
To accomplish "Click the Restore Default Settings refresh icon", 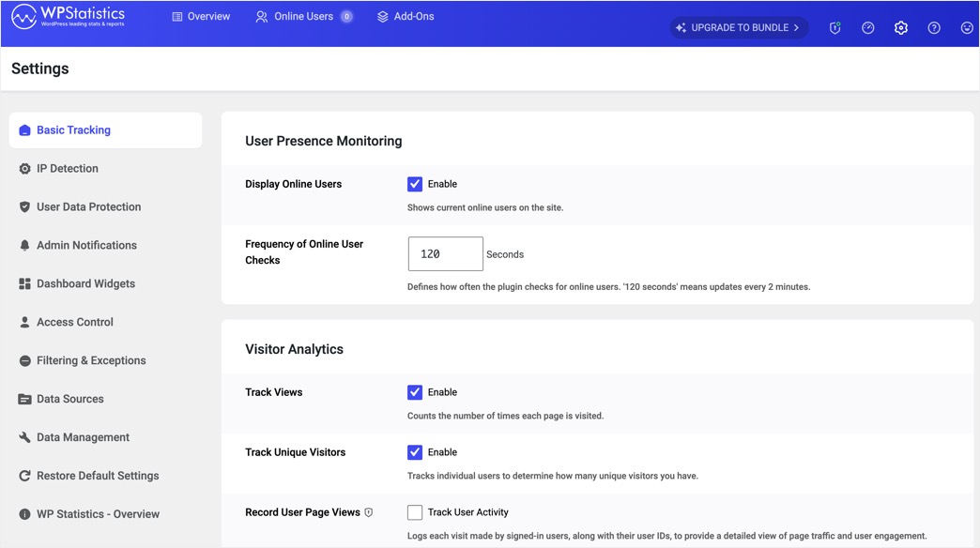I will click(x=24, y=476).
